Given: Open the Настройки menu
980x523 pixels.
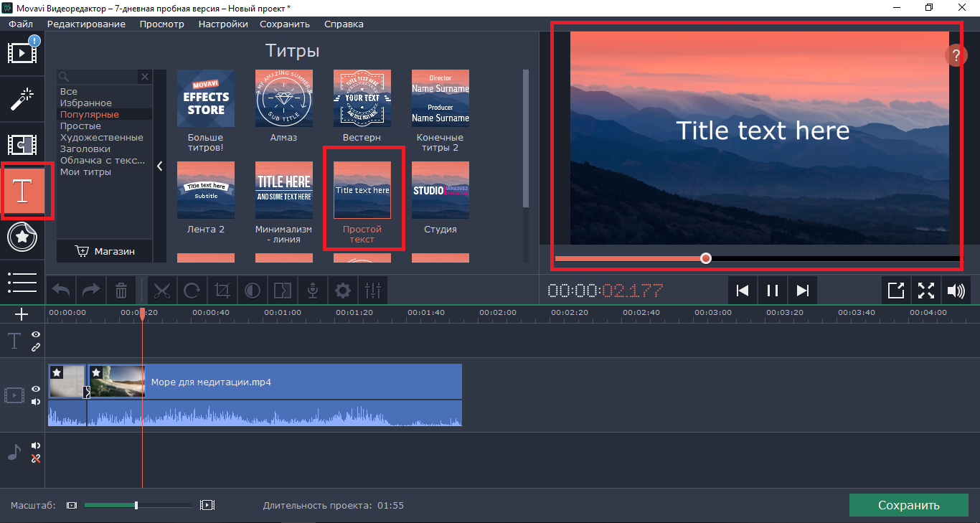Looking at the screenshot, I should [x=223, y=24].
